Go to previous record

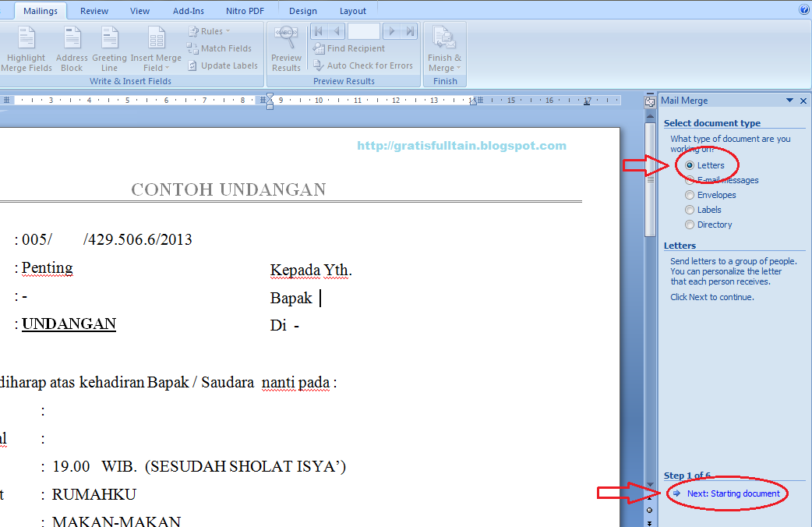point(337,31)
